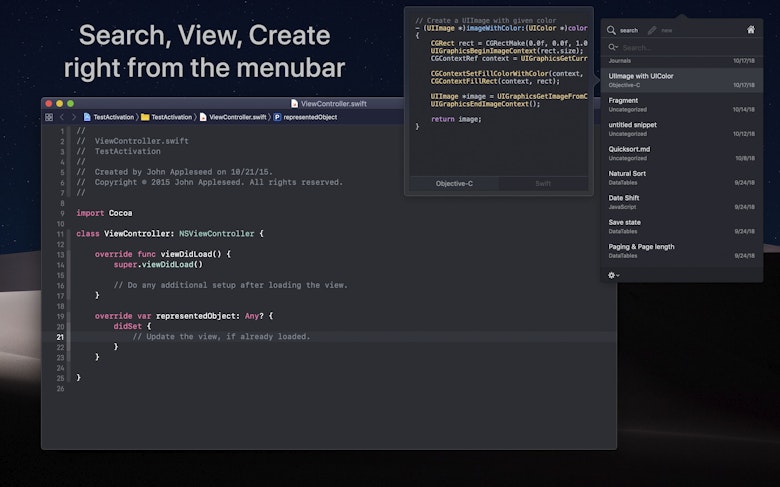
Task: Select the Objective-C fragment tab
Action: (454, 184)
